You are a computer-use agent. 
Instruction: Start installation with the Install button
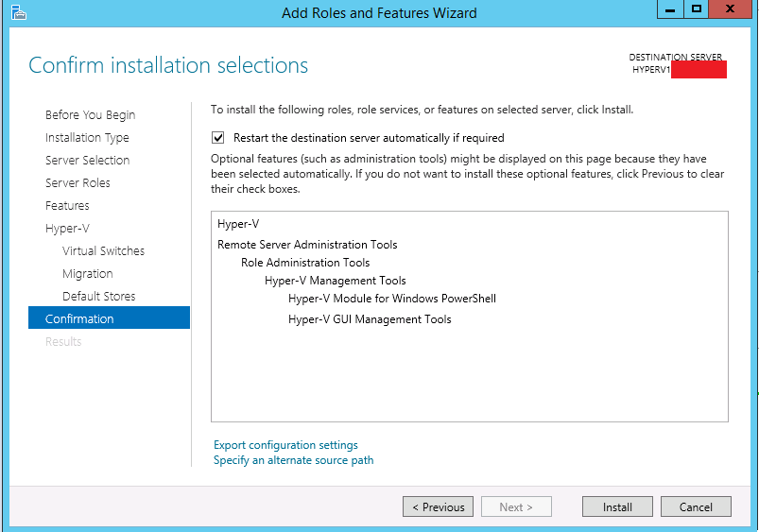tap(617, 506)
